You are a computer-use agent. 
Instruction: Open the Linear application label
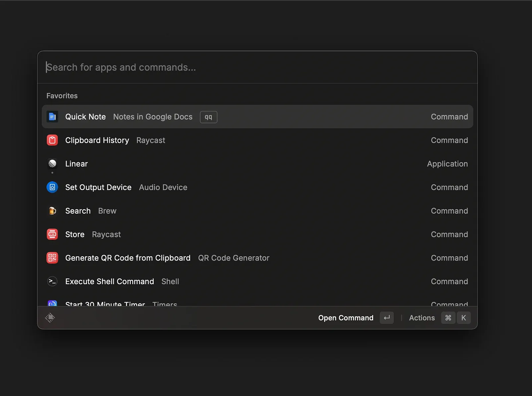[x=76, y=164]
